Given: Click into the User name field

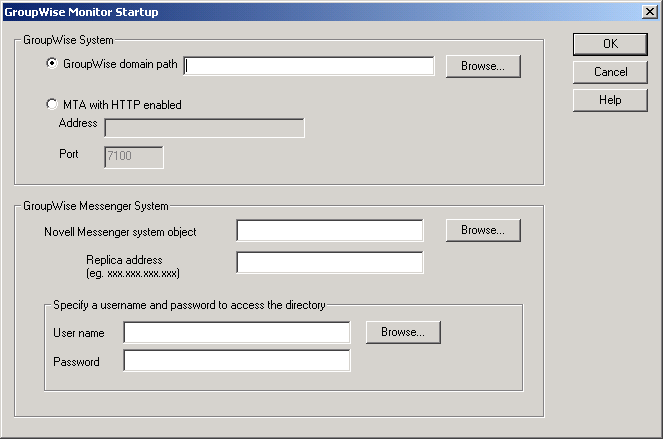Looking at the screenshot, I should [x=237, y=332].
